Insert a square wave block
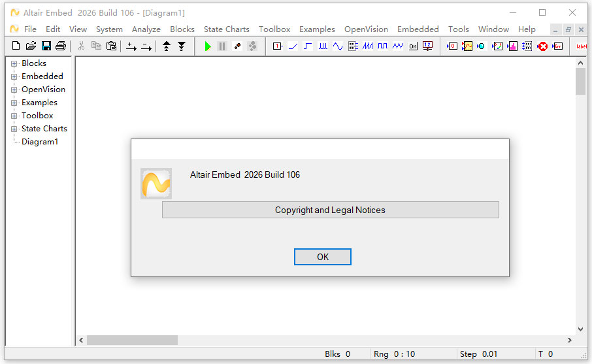The image size is (592, 364). click(382, 46)
